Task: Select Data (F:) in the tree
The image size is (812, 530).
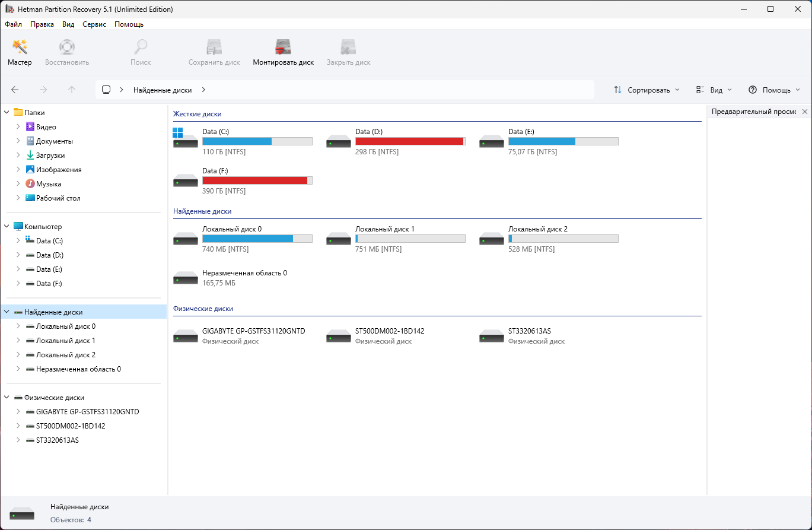Action: point(49,283)
